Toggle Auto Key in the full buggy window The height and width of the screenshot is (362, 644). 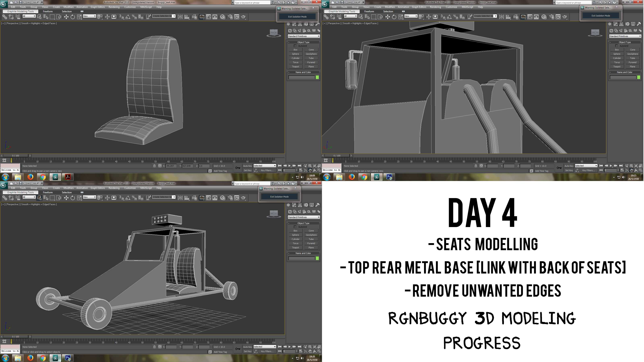[x=247, y=347]
